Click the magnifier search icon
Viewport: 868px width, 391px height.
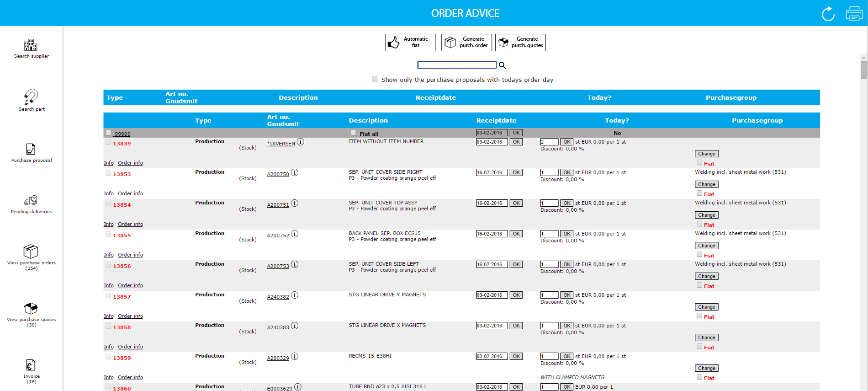[x=502, y=65]
